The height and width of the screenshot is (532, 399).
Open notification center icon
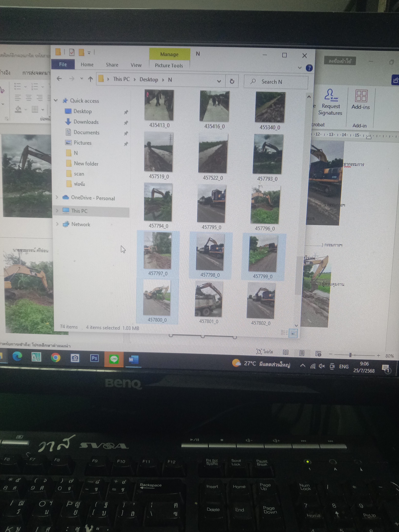pyautogui.click(x=386, y=369)
